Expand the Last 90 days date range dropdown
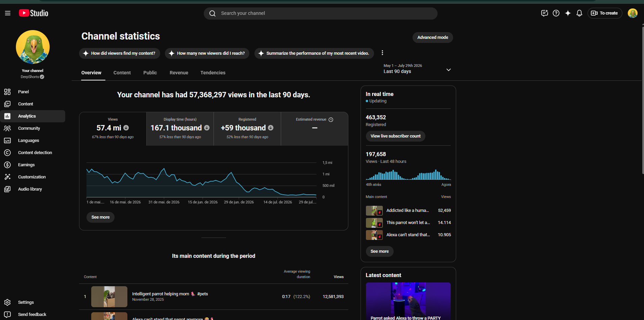This screenshot has width=644, height=320. point(449,70)
